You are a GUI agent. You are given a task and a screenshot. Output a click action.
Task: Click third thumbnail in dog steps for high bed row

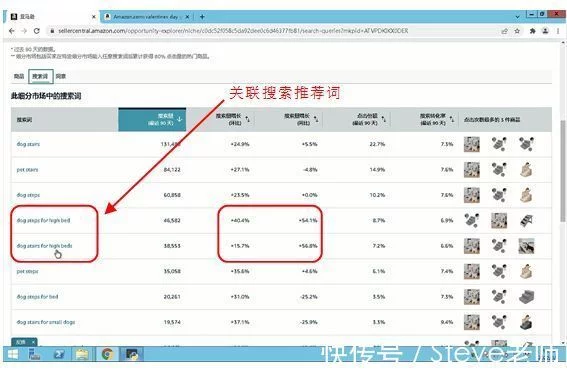pyautogui.click(x=526, y=220)
